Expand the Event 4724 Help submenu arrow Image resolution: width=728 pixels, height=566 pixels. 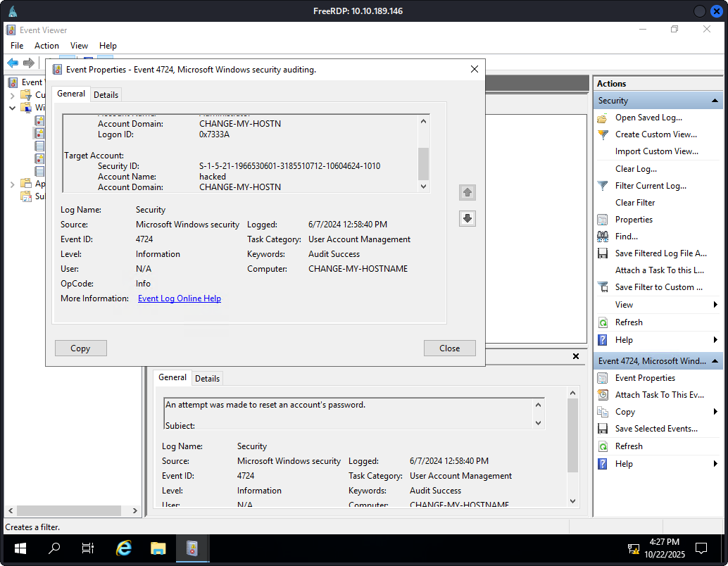tap(715, 464)
